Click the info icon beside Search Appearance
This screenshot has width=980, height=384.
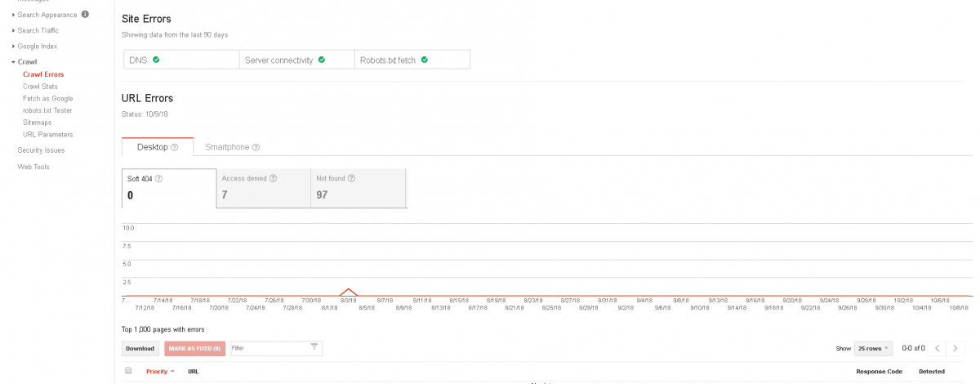click(86, 15)
